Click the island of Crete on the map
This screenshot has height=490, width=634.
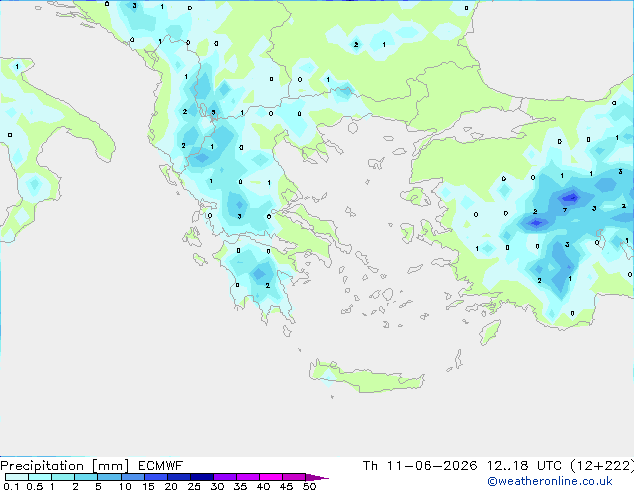366,376
